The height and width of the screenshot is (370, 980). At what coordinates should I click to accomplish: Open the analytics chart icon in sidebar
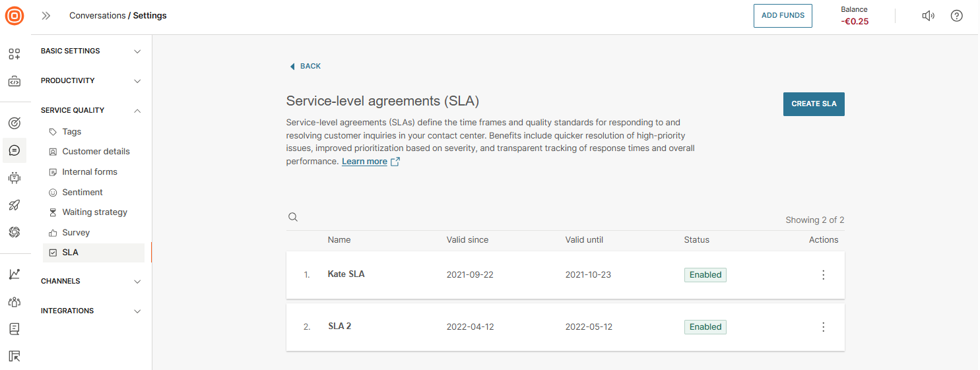click(x=15, y=274)
